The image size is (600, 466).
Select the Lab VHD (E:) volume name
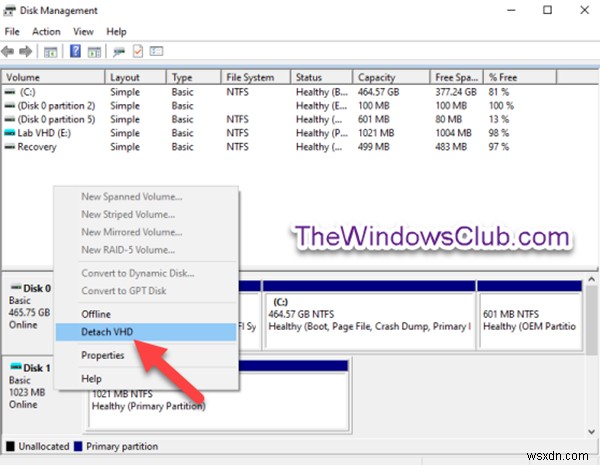coord(44,133)
